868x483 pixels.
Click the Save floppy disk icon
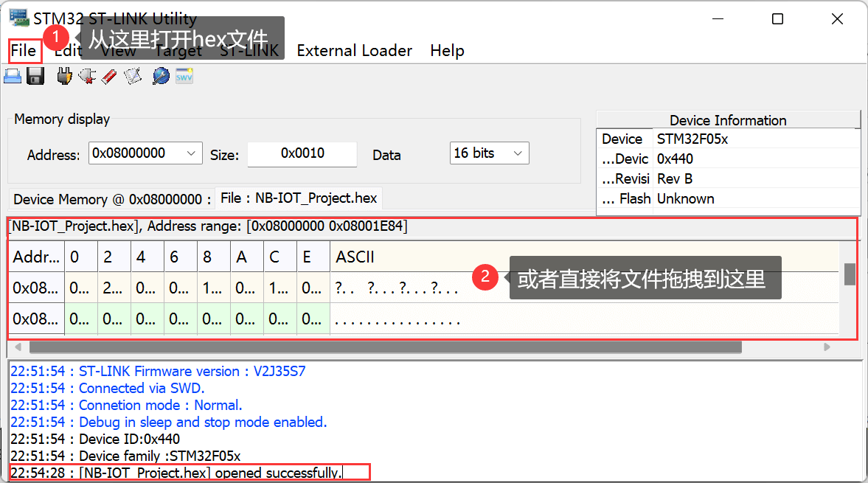(35, 76)
